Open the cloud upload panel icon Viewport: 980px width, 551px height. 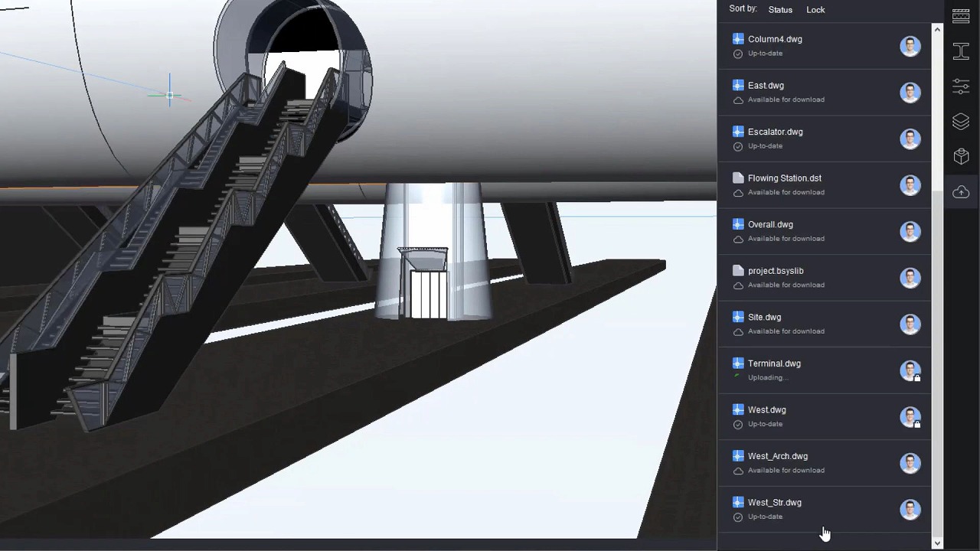[x=961, y=192]
